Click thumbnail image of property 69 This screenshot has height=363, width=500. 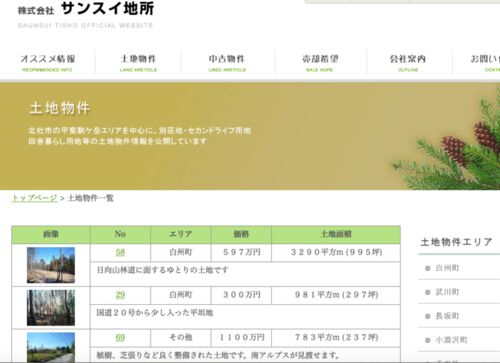point(51,348)
